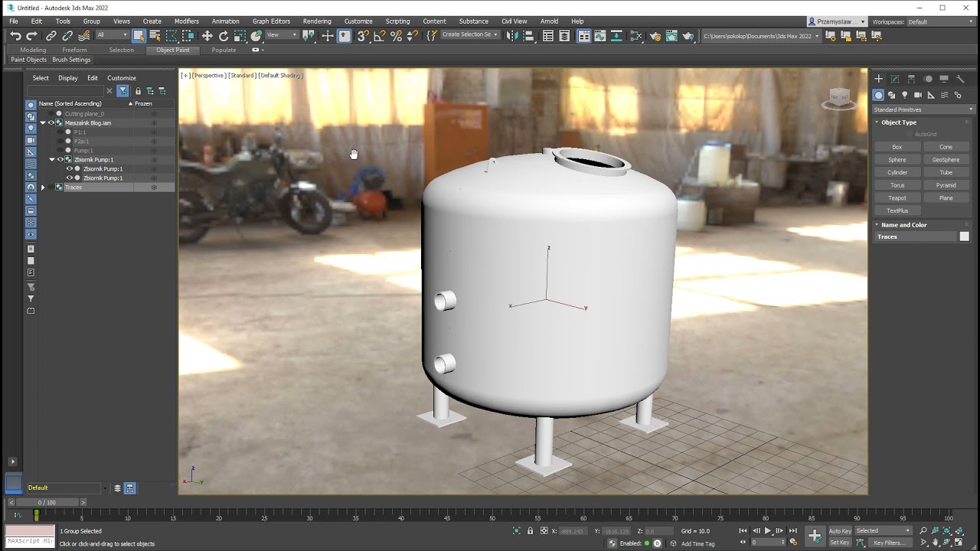Screen dimensions: 980x551
Task: Open Scene Explorer Customize menu
Action: pyautogui.click(x=122, y=78)
